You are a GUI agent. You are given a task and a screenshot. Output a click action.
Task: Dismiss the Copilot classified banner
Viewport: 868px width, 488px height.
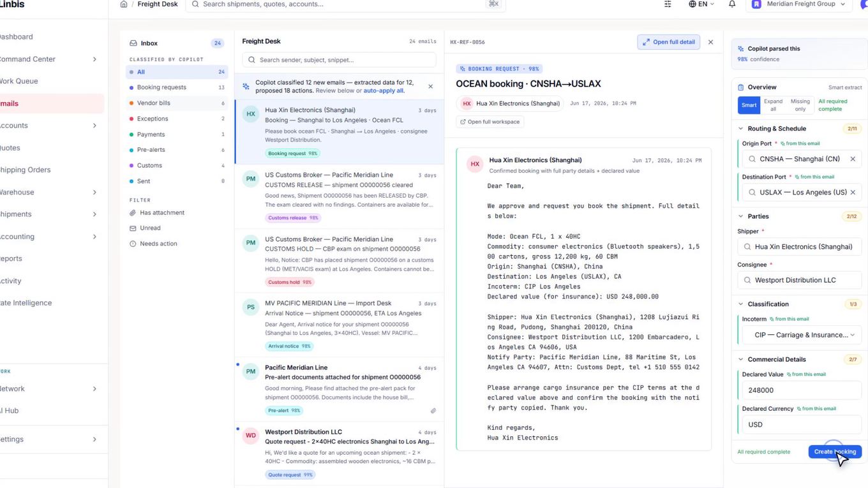[x=430, y=86]
